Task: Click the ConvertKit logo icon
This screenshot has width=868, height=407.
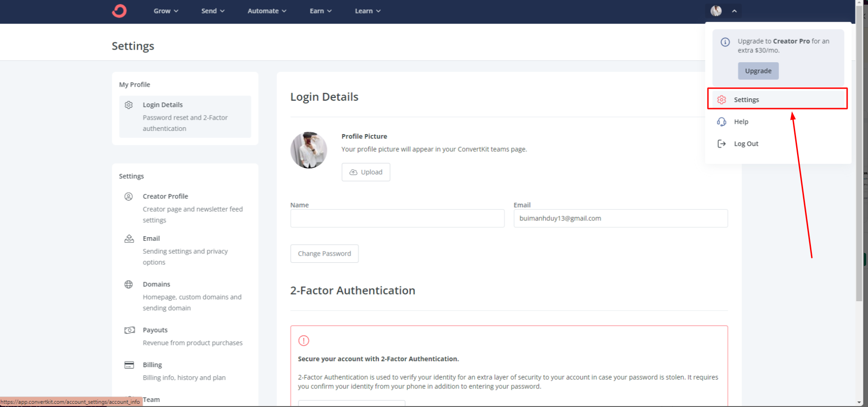Action: click(x=119, y=11)
